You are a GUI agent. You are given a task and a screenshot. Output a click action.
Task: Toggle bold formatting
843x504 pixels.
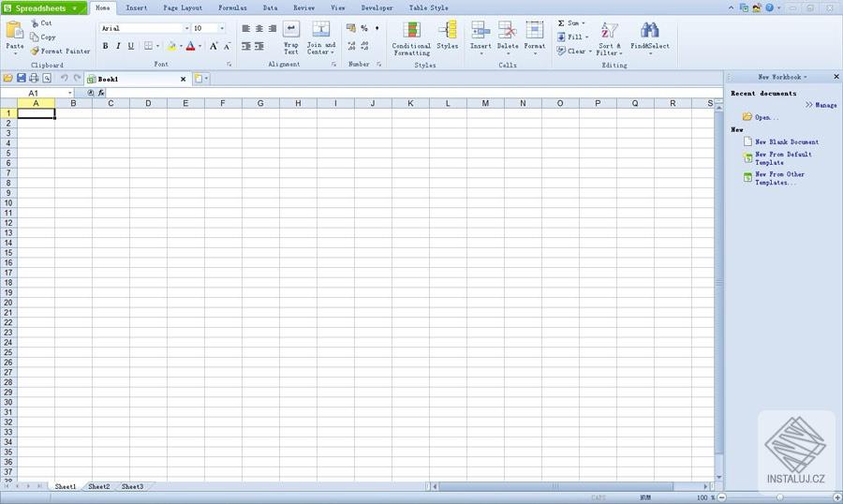(x=105, y=46)
